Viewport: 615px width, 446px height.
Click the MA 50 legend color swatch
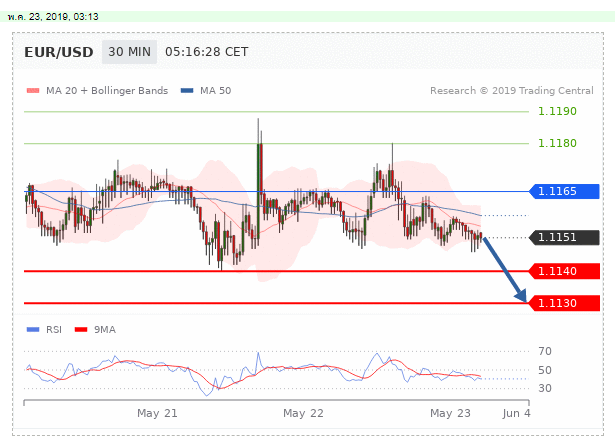pos(187,91)
